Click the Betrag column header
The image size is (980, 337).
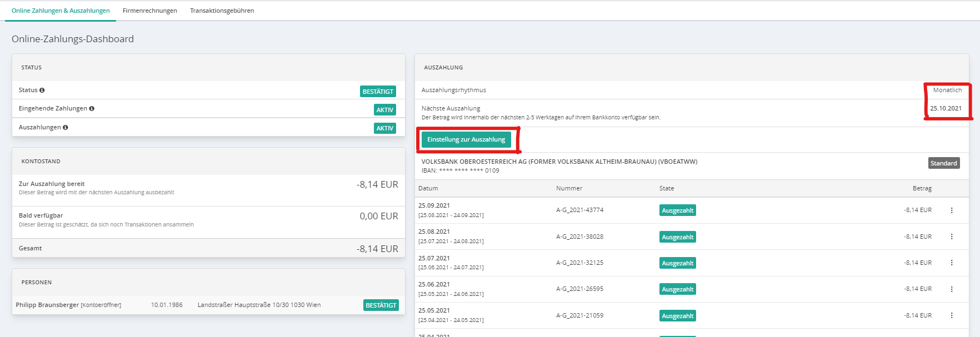tap(922, 189)
